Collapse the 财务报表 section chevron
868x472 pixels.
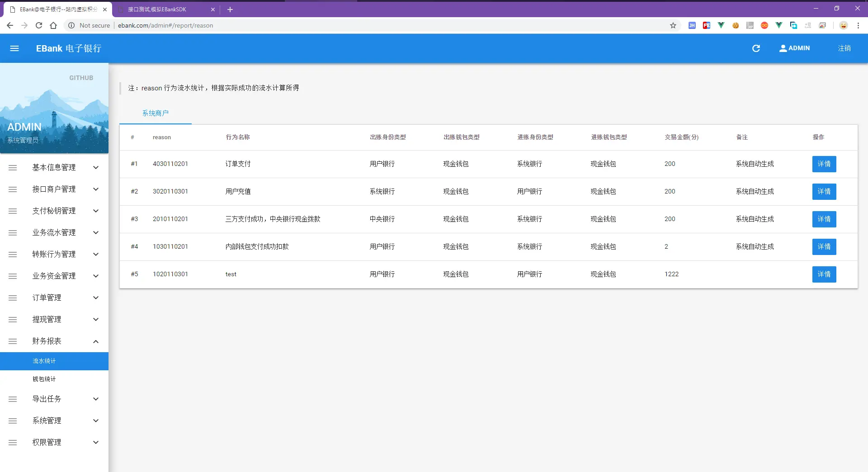point(96,341)
